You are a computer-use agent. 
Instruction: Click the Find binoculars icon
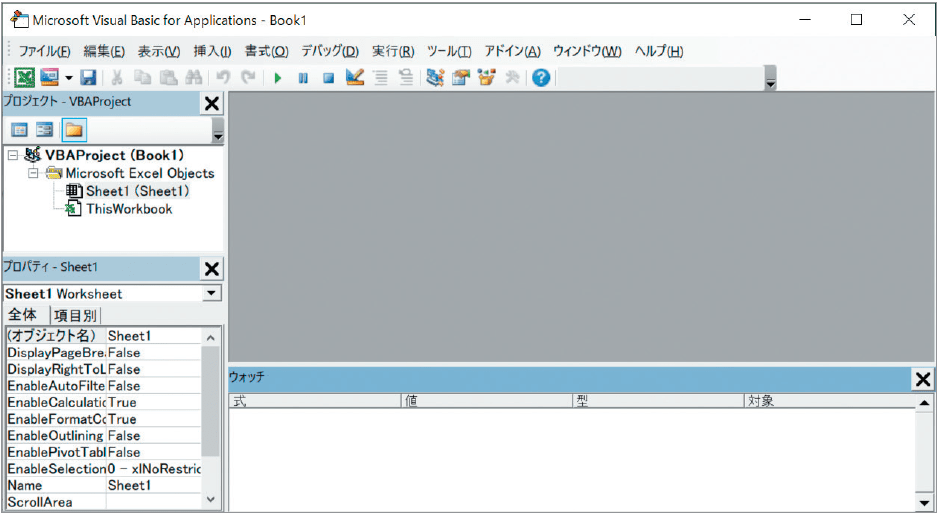(193, 77)
